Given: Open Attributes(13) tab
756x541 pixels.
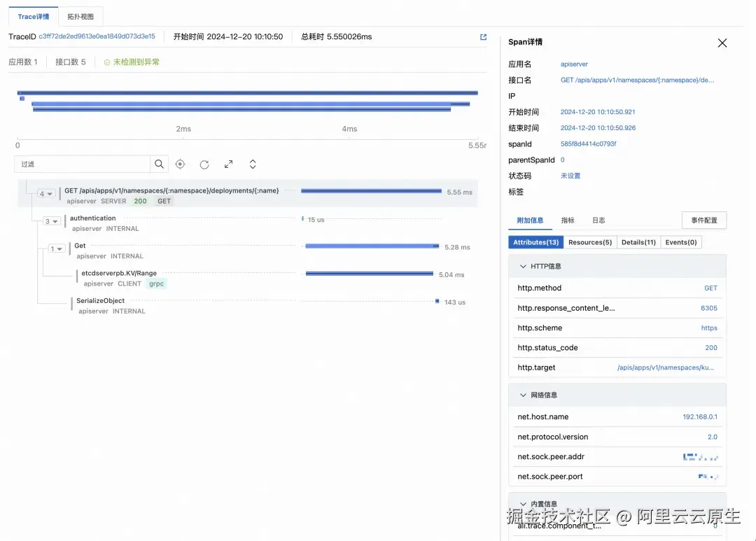Looking at the screenshot, I should point(535,242).
